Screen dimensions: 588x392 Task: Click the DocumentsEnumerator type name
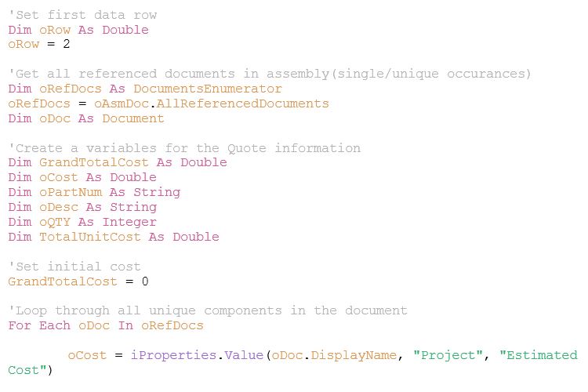(208, 89)
